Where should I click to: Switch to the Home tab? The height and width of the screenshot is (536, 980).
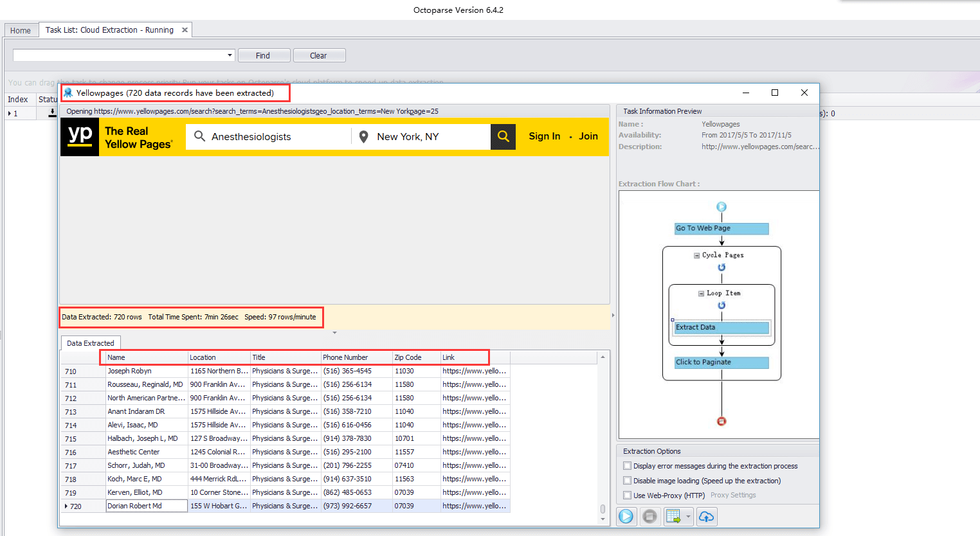click(21, 30)
